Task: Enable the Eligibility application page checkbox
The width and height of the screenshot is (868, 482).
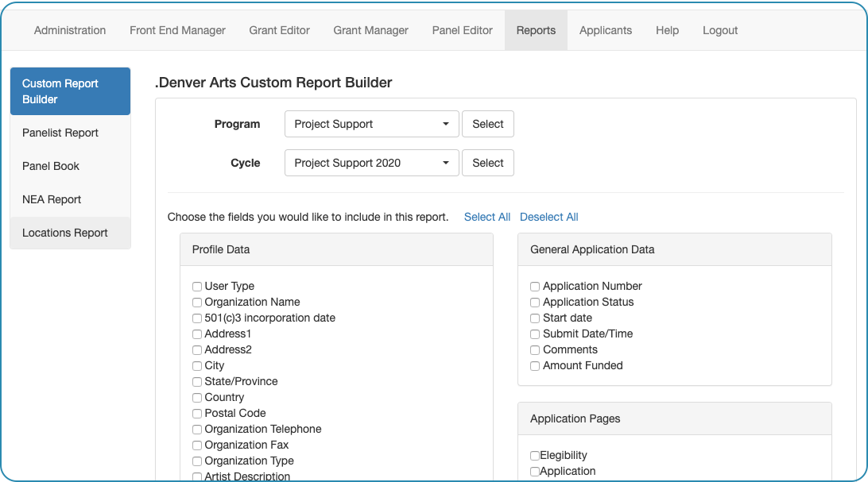Action: [x=535, y=456]
